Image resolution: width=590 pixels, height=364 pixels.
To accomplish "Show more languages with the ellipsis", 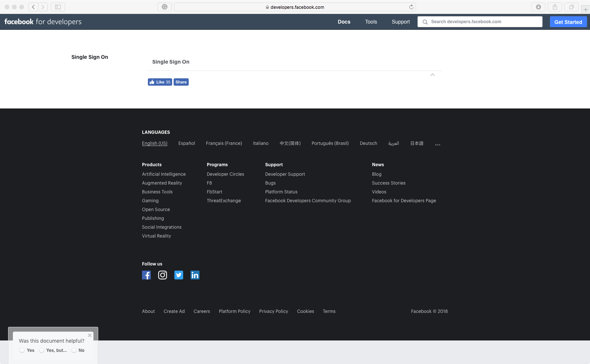I will pyautogui.click(x=438, y=145).
